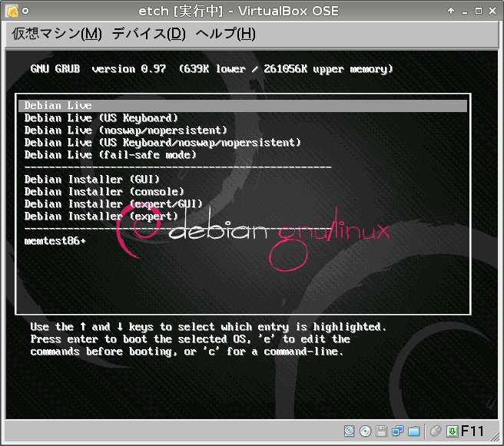Image resolution: width=504 pixels, height=446 pixels.
Task: Maximize the VirtualBox window
Action: (x=479, y=11)
